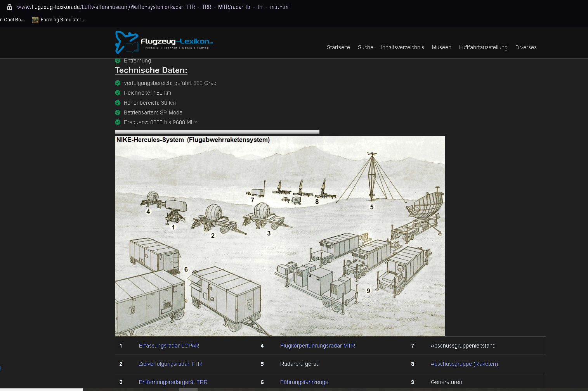Click 'Verfolgungsbereich: geführt 360 Grad' line
This screenshot has width=588, height=391.
point(170,83)
